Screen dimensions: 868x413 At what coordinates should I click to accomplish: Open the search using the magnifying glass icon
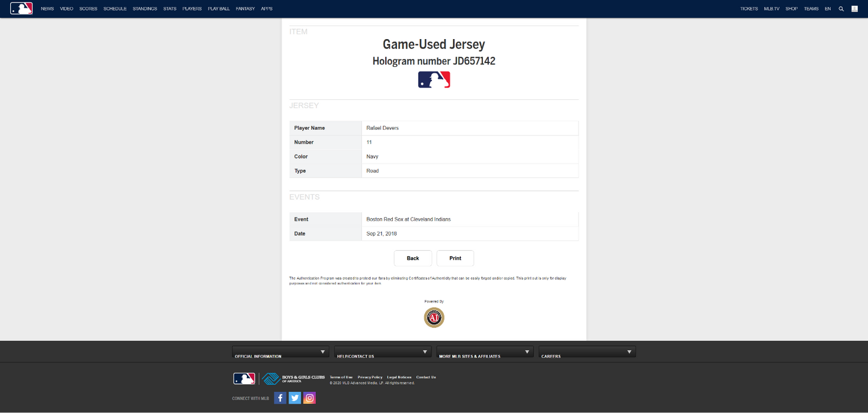[841, 8]
